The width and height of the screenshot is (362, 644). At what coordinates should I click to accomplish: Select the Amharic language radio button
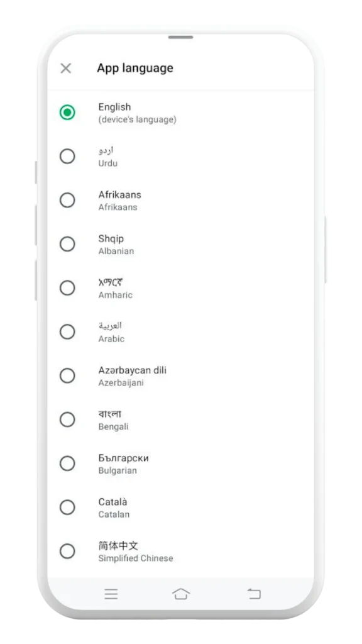[x=68, y=288]
